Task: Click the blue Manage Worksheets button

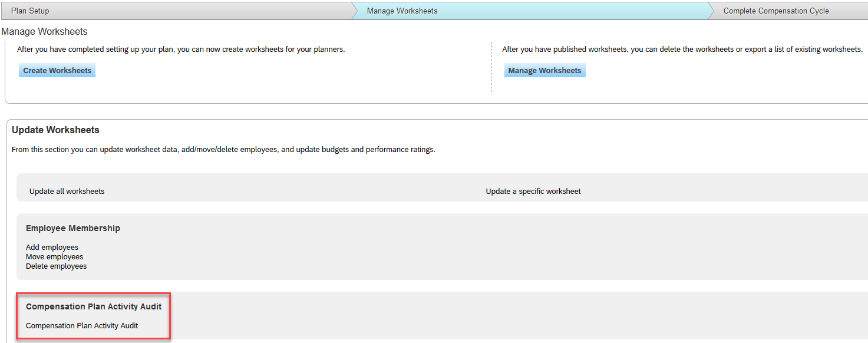Action: pos(544,70)
